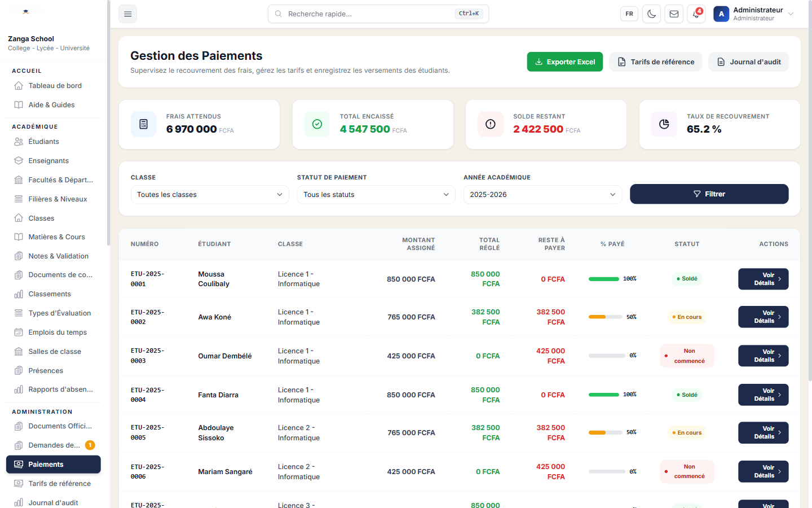The width and height of the screenshot is (812, 508).
Task: Click the Facultés & Départ... sidebar icon
Action: tap(19, 180)
